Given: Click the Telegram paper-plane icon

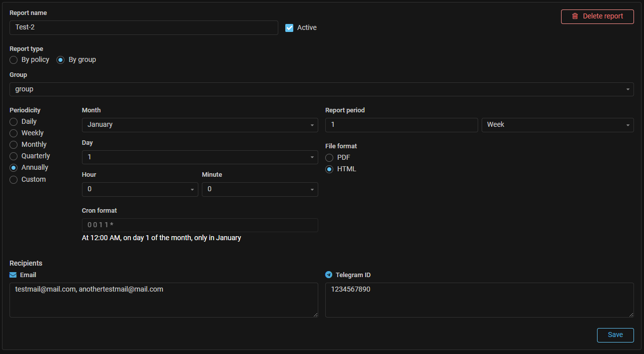Looking at the screenshot, I should (329, 275).
